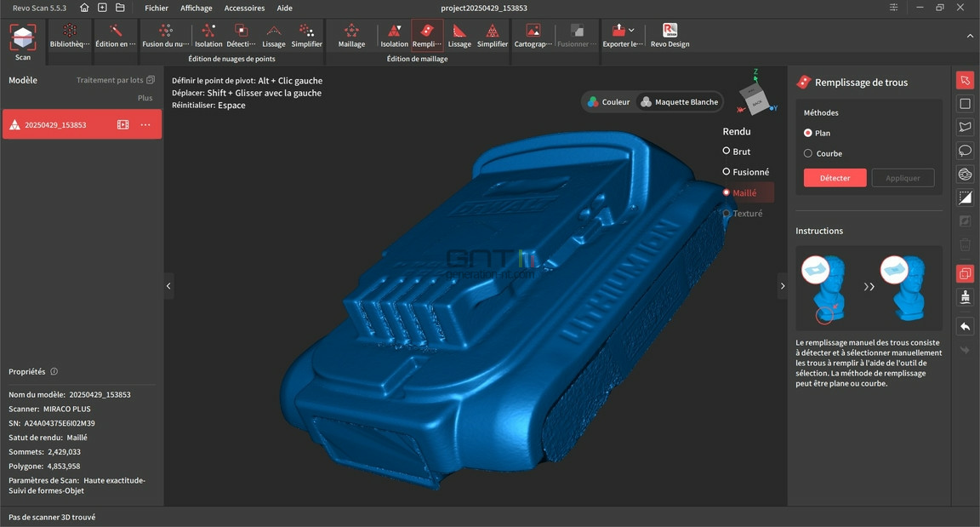Open the model preview film icon
This screenshot has width=980, height=527.
(123, 124)
